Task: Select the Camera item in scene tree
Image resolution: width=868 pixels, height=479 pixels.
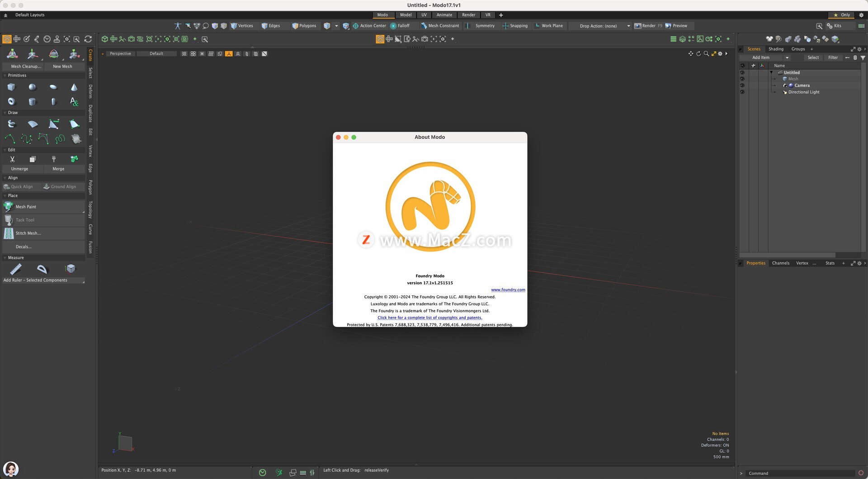Action: tap(802, 85)
